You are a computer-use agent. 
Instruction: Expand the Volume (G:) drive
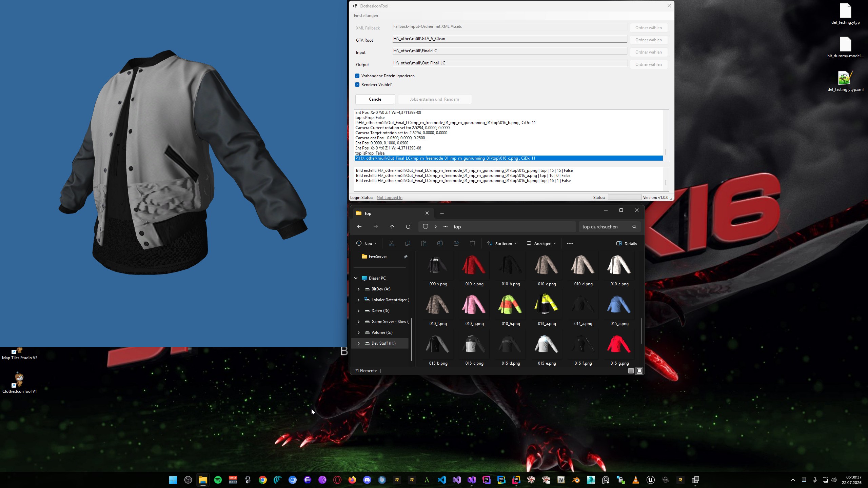(x=358, y=332)
